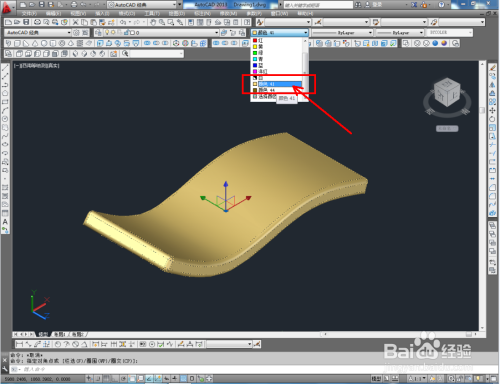Toggle Grid display in the status bar
The height and width of the screenshot is (384, 500).
click(106, 379)
